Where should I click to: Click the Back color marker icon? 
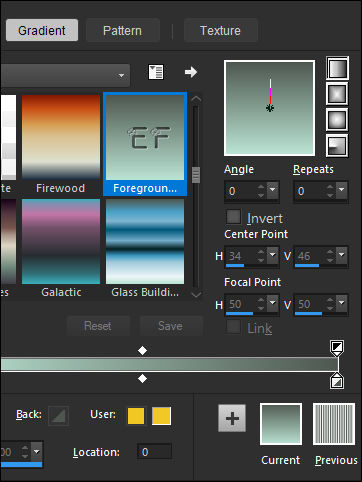(x=59, y=416)
